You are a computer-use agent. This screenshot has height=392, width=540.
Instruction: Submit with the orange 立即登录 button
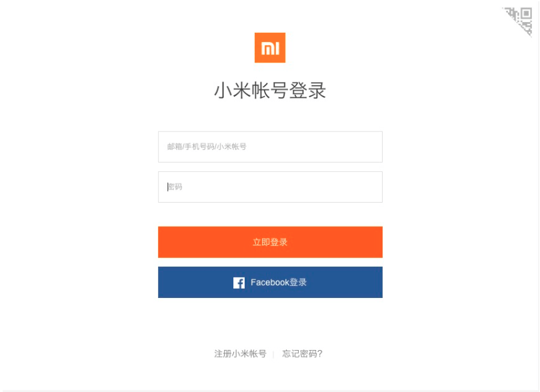[x=271, y=242]
